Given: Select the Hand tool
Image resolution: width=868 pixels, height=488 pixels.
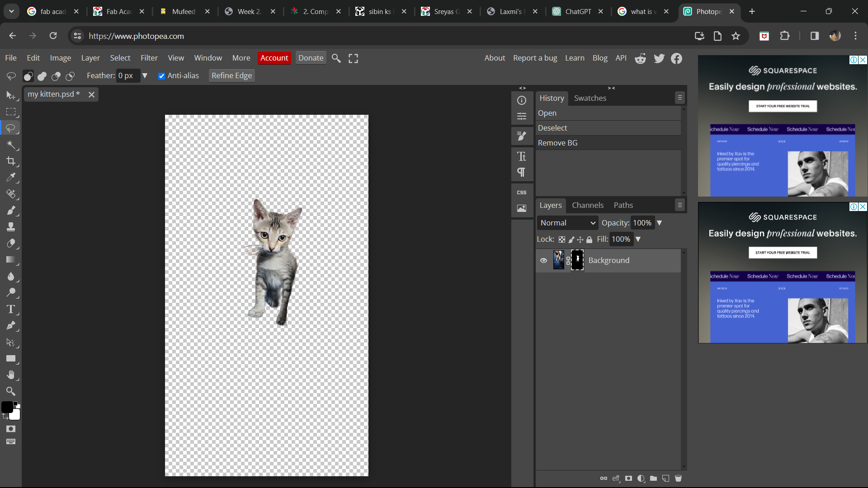Looking at the screenshot, I should pos(11,375).
